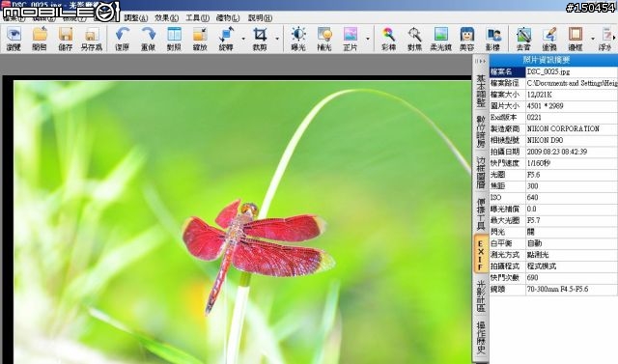618x364 pixels.
Task: Select the 裁剪 (Crop) tool icon
Action: point(260,39)
